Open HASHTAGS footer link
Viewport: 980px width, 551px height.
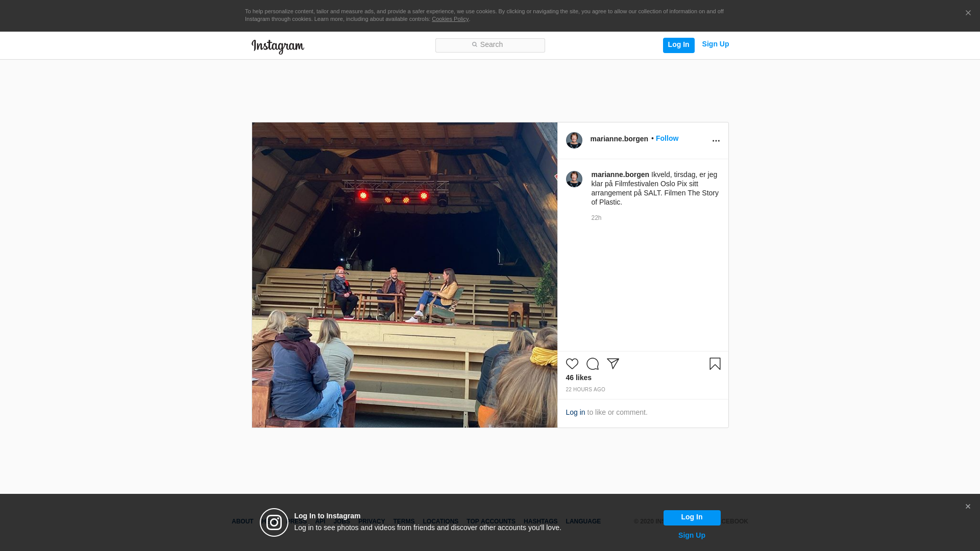pos(541,521)
